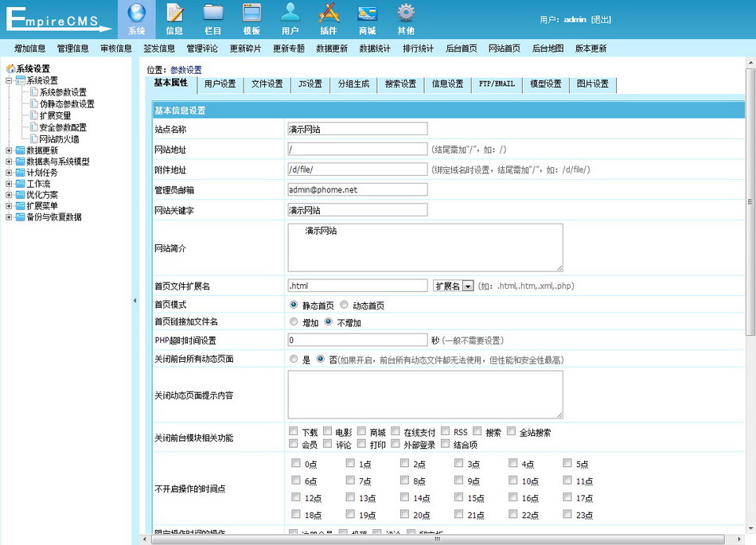Image resolution: width=756 pixels, height=545 pixels.
Task: Focus the 站点名称 input field
Action: tap(357, 129)
